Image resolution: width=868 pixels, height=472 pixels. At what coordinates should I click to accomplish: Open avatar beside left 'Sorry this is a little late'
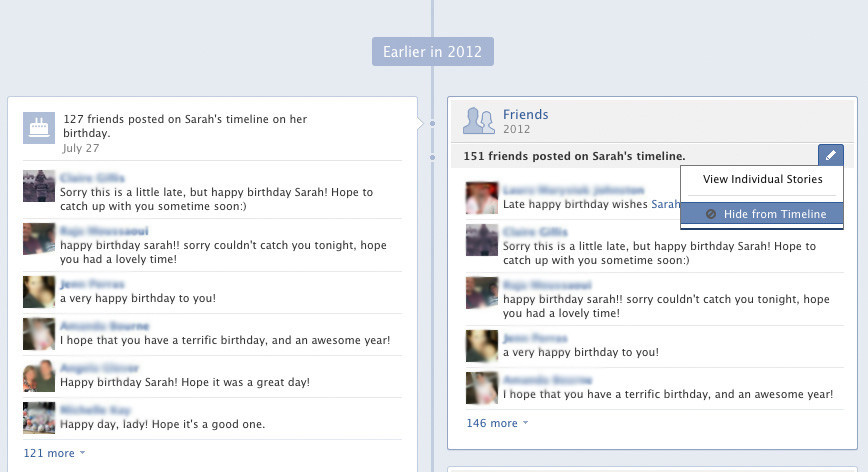[39, 186]
